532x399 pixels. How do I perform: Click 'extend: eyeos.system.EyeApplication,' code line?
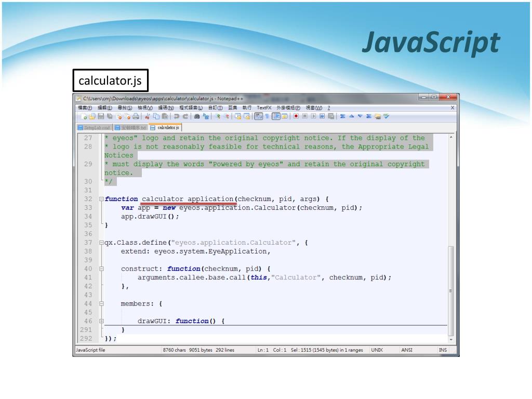[x=196, y=251]
